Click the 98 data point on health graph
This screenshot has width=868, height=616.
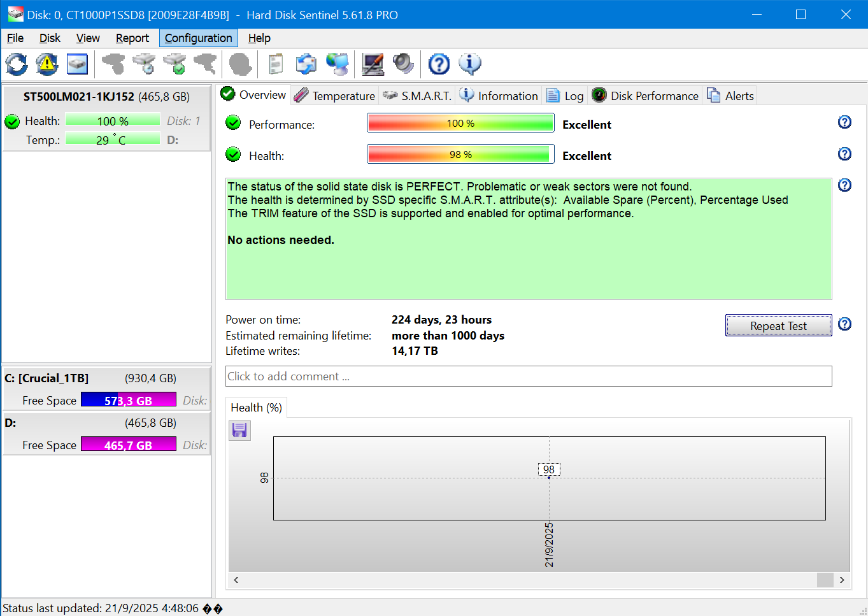(549, 477)
